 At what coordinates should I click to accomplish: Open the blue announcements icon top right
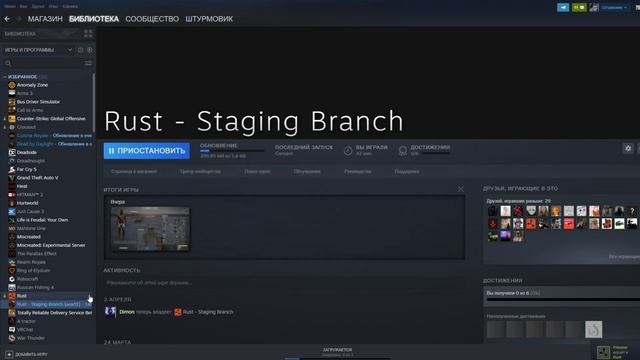(563, 7)
